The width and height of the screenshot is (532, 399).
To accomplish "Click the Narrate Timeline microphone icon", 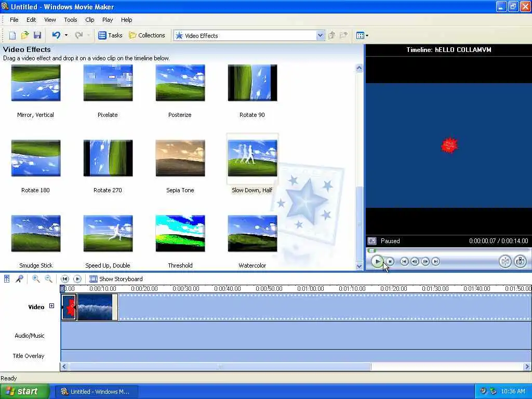I will click(19, 279).
